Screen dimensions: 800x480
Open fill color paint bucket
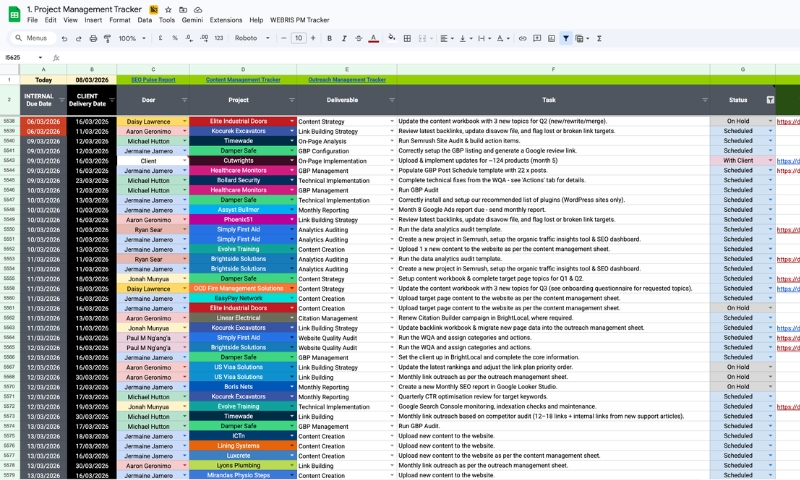click(391, 38)
